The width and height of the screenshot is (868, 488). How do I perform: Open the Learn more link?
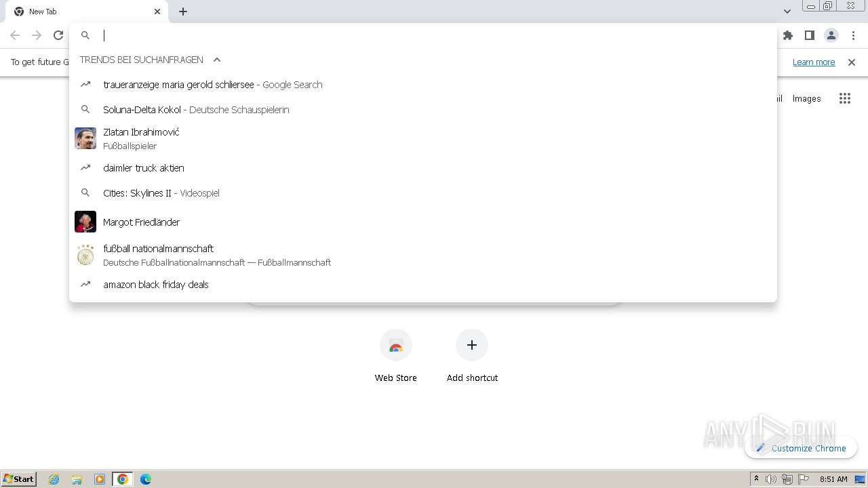[814, 62]
